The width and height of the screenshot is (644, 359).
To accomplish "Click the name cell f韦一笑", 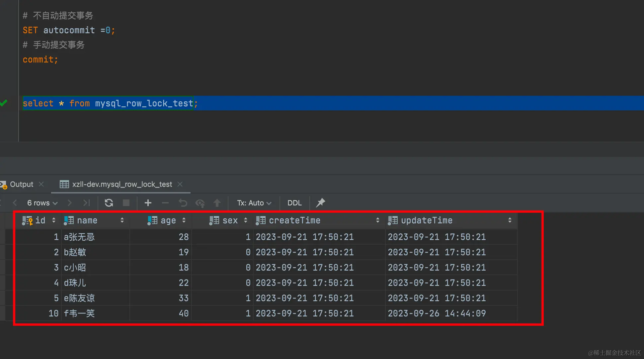I will pos(79,313).
